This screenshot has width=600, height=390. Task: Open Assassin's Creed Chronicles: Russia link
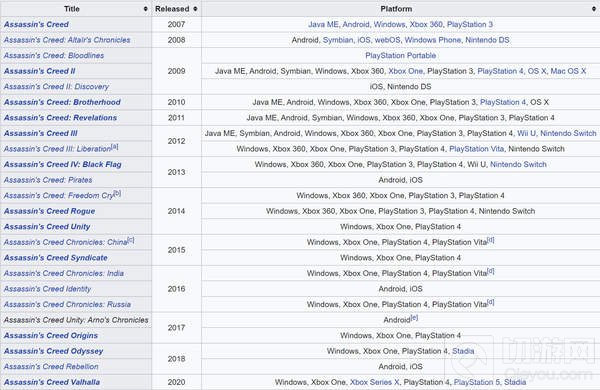point(67,305)
